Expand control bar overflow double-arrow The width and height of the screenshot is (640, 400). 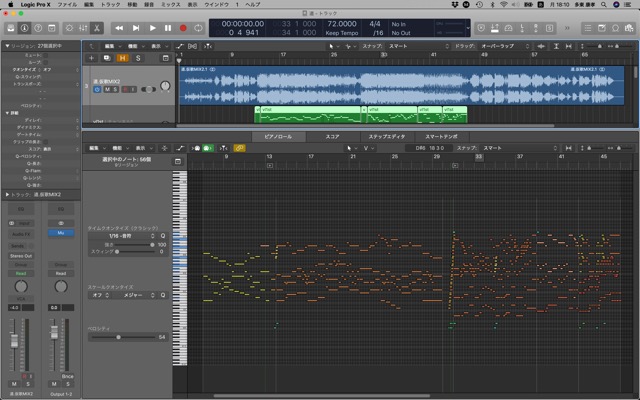point(567,28)
